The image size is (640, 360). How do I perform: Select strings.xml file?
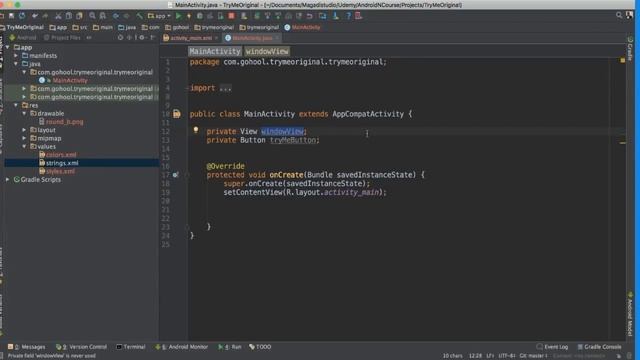[x=62, y=163]
